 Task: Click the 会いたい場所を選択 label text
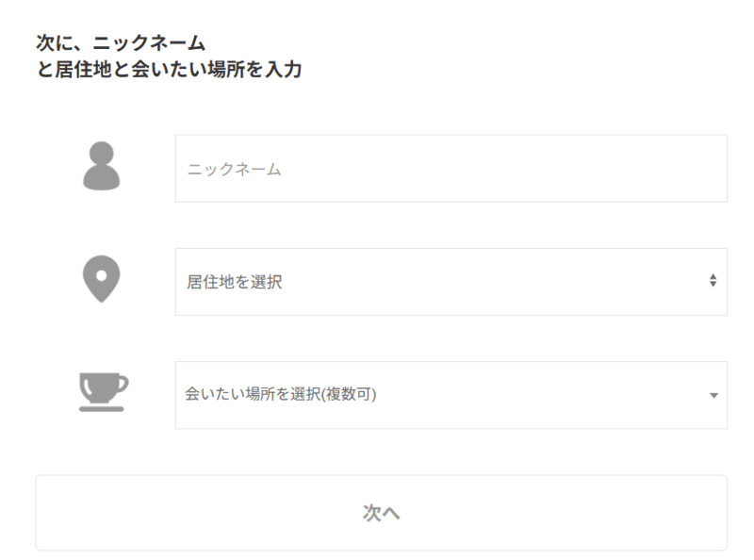click(253, 394)
